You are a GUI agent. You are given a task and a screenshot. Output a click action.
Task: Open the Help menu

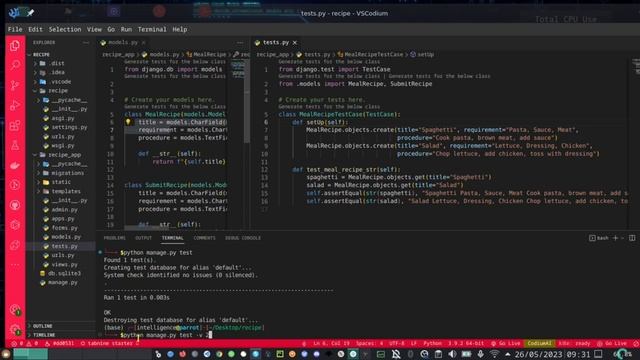tap(180, 29)
